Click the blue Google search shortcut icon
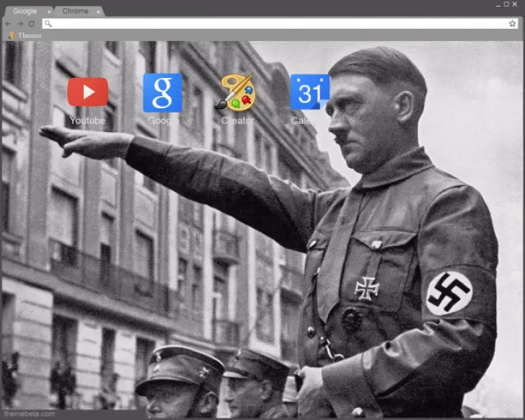The height and width of the screenshot is (420, 525). click(162, 92)
